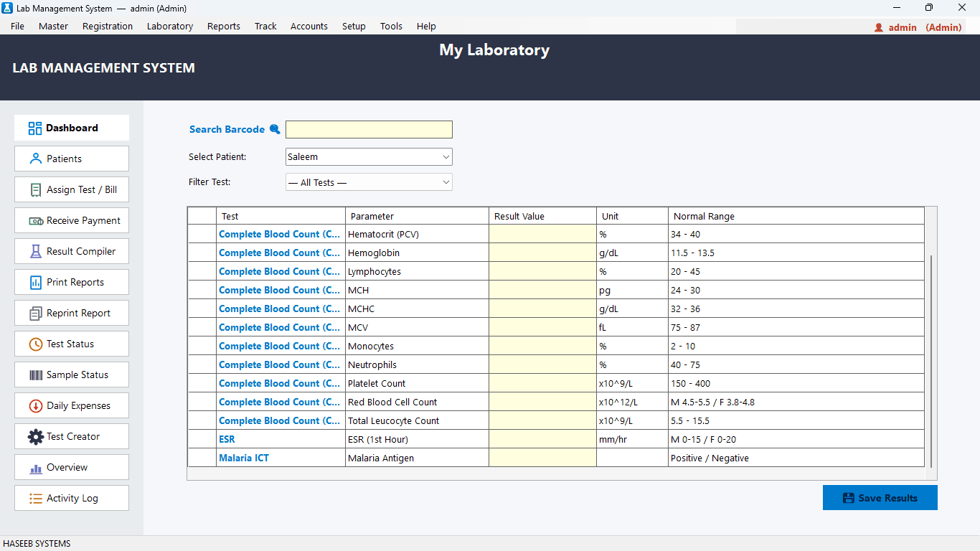The image size is (980, 551).
Task: Click the ESR (1st Hour) result value cell
Action: pos(542,439)
